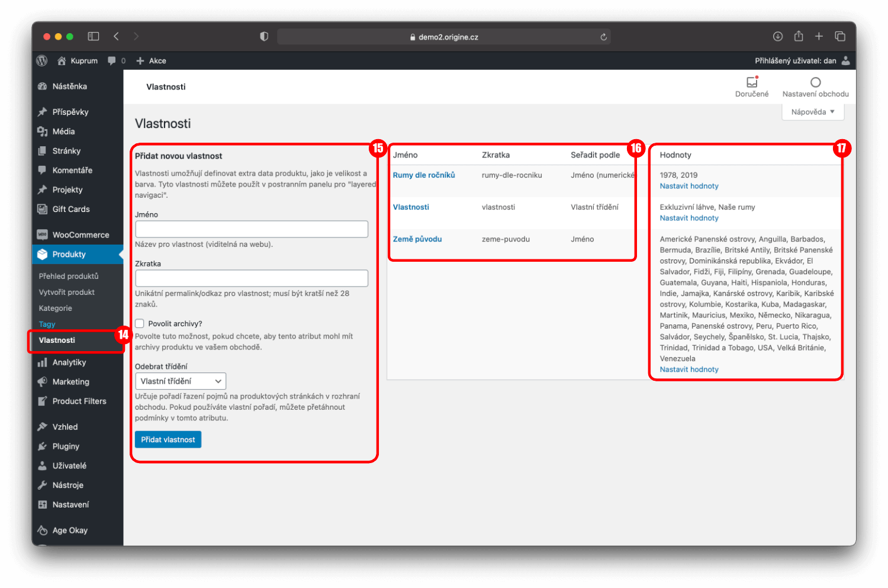Open a new Safari tab with plus icon
Image resolution: width=888 pixels, height=588 pixels.
[819, 36]
